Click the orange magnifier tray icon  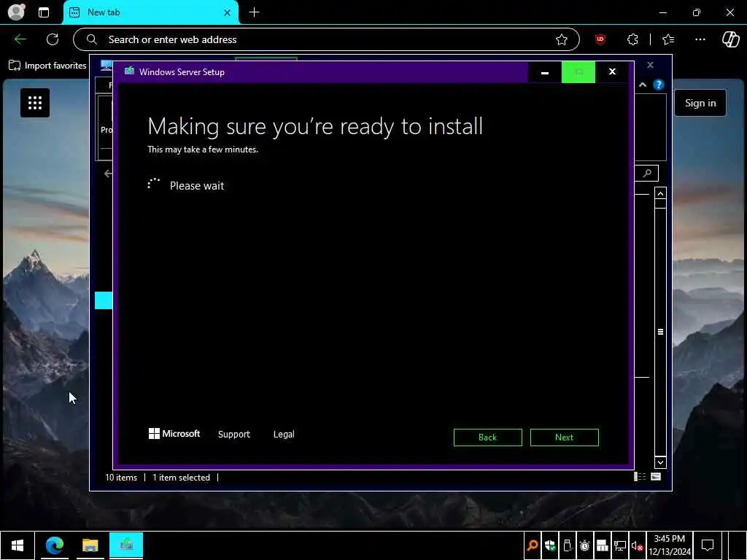(x=533, y=545)
